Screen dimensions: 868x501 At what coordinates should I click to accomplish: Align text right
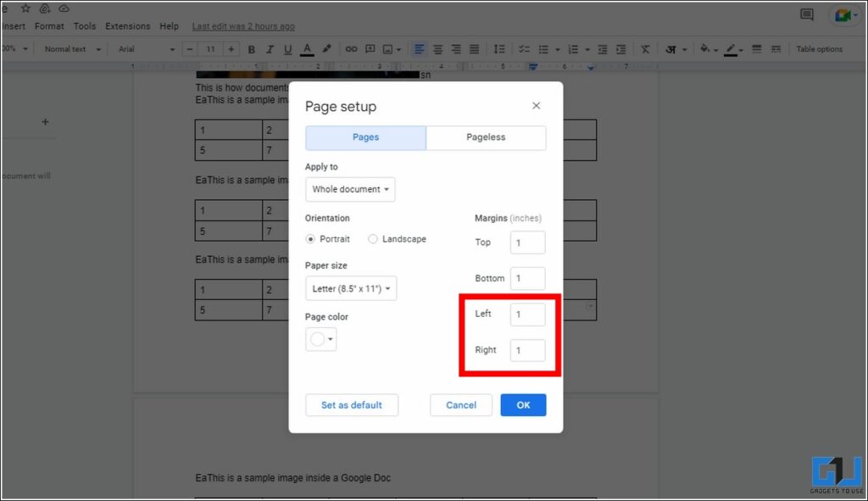coord(456,49)
